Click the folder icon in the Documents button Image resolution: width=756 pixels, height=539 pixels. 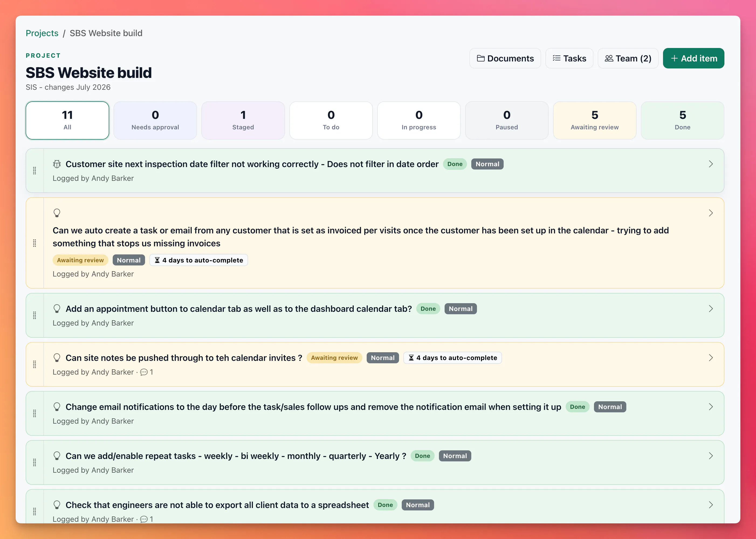(480, 58)
